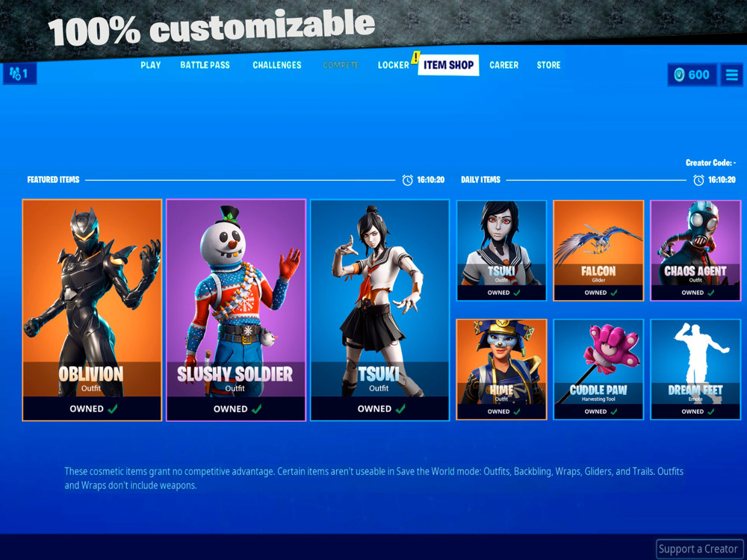747x560 pixels.
Task: Select the Hime outfit in Daily Items
Action: tap(501, 370)
